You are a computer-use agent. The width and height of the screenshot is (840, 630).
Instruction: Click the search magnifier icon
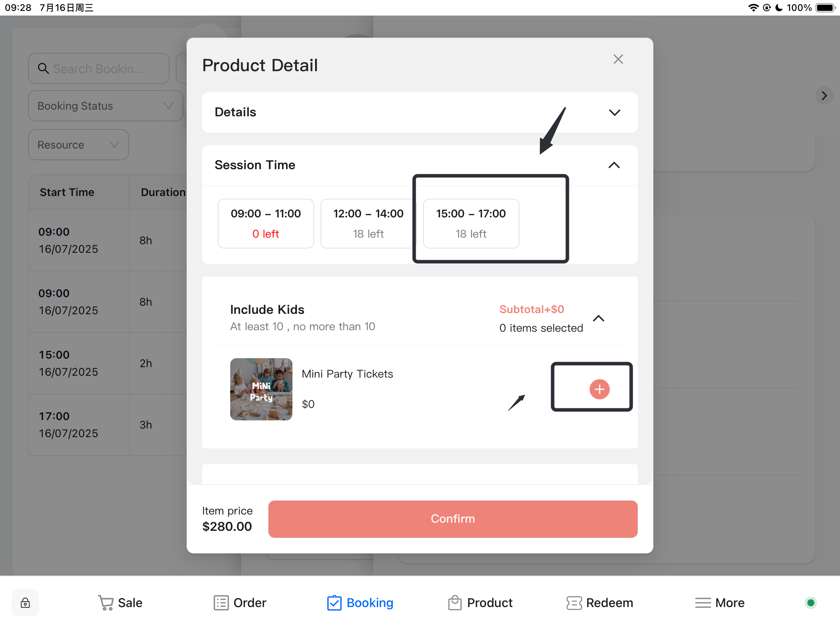pos(43,68)
